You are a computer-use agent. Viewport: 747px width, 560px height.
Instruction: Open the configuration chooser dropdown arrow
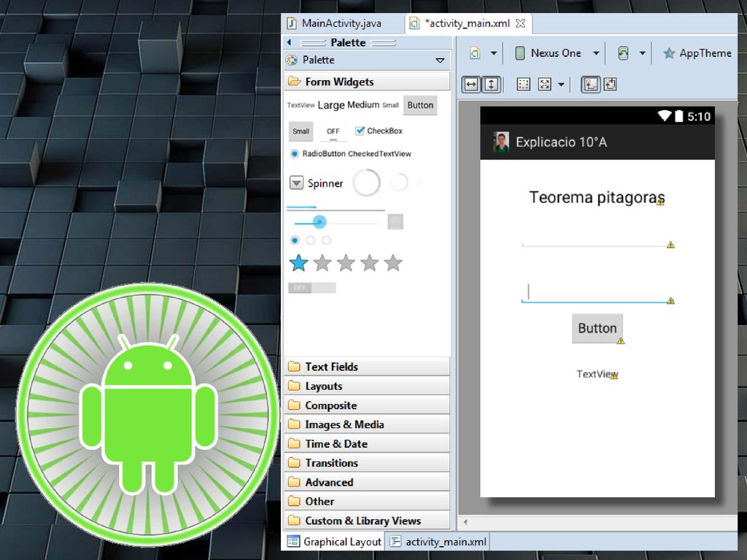coord(494,53)
